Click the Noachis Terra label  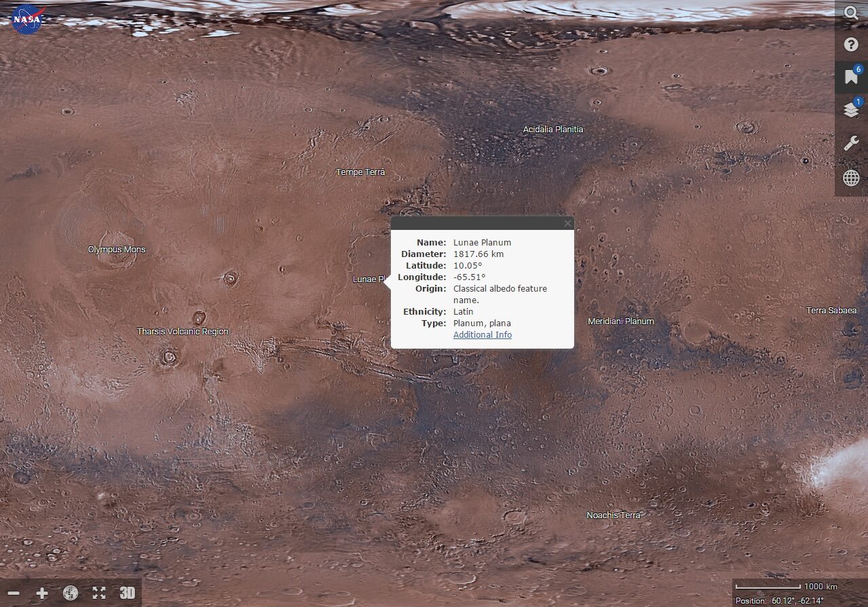pyautogui.click(x=613, y=515)
